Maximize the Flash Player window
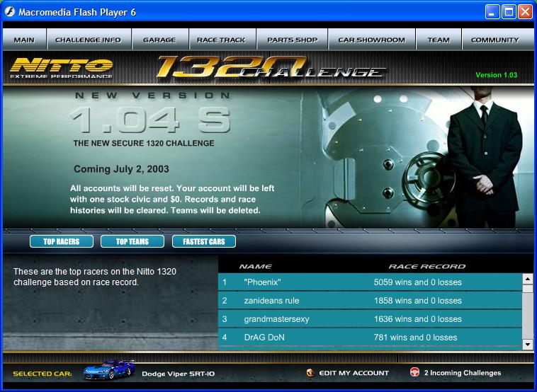 click(509, 12)
